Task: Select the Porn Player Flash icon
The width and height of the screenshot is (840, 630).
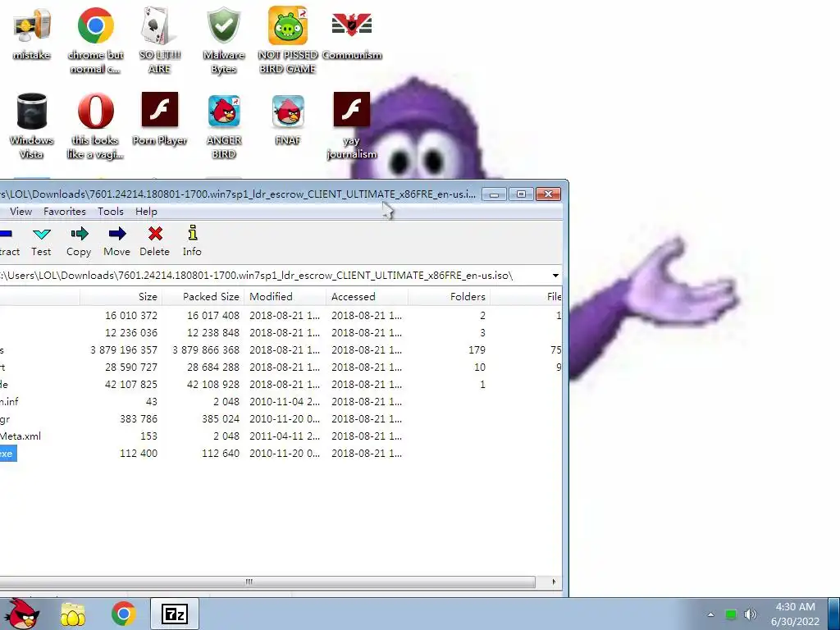Action: (x=160, y=119)
